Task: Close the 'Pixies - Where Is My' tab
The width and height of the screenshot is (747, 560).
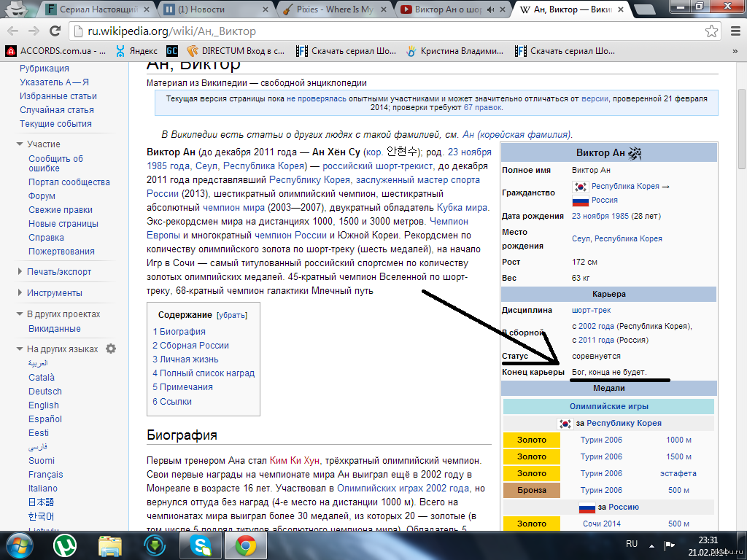Action: point(384,9)
